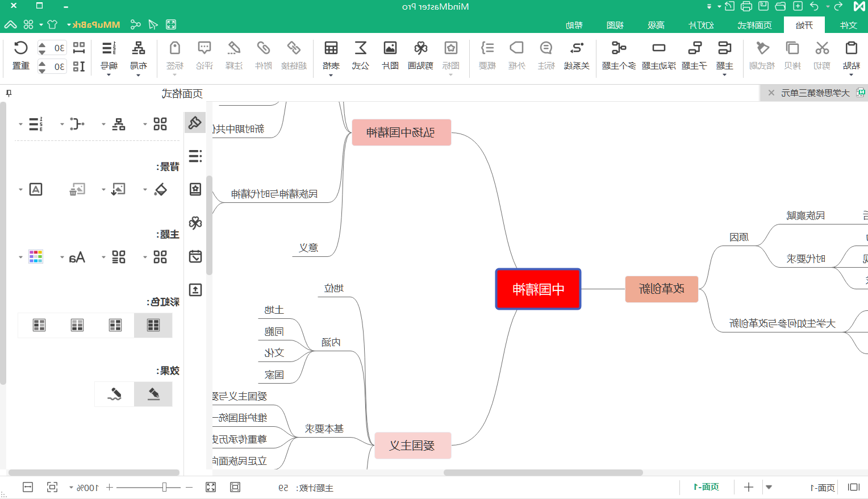Switch to the Advanced (高级) tab
The width and height of the screenshot is (868, 499).
pos(656,25)
